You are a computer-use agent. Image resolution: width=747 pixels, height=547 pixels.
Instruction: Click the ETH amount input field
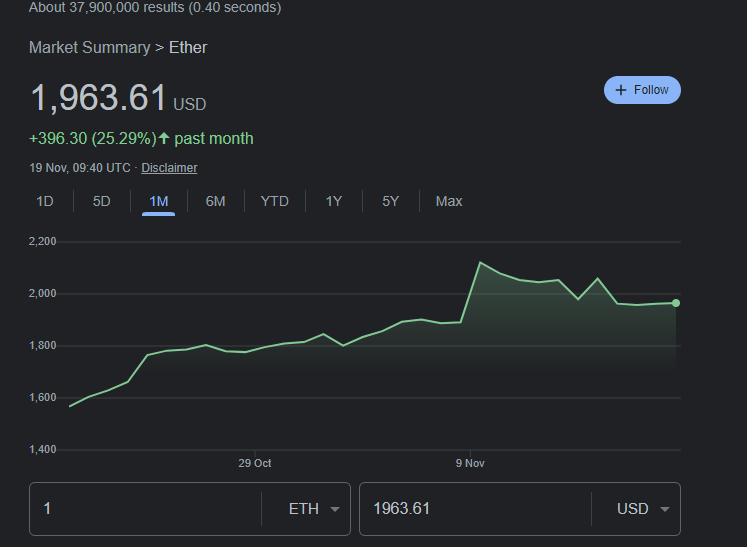[145, 509]
